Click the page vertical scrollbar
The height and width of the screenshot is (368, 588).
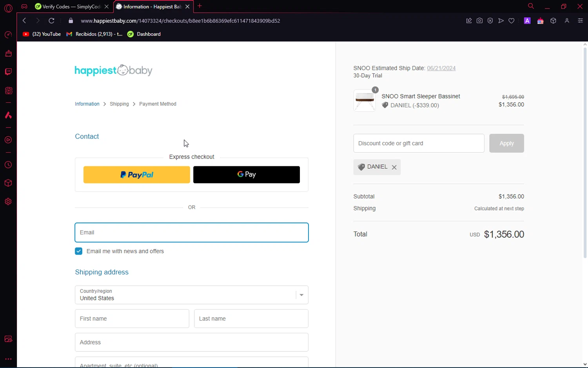(585, 152)
